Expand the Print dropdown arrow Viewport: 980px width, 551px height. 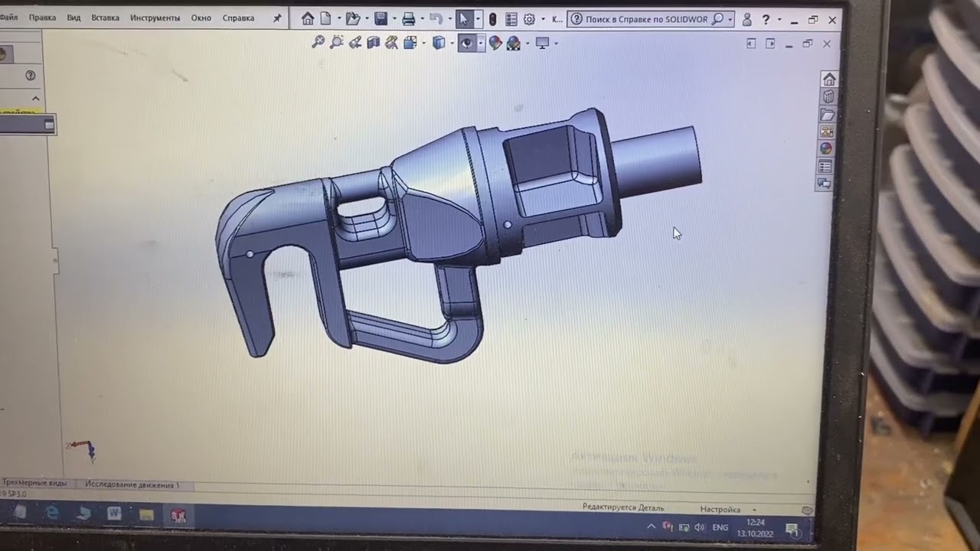point(422,18)
